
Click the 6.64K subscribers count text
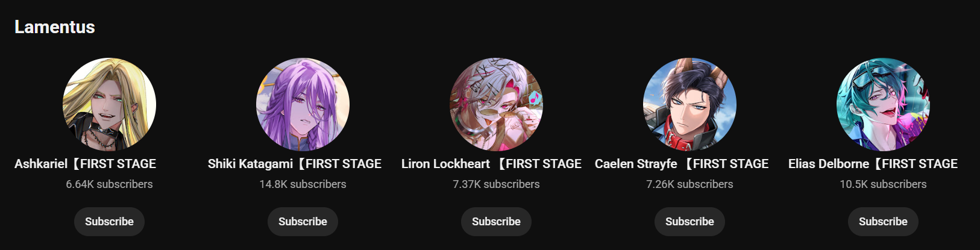coord(109,184)
